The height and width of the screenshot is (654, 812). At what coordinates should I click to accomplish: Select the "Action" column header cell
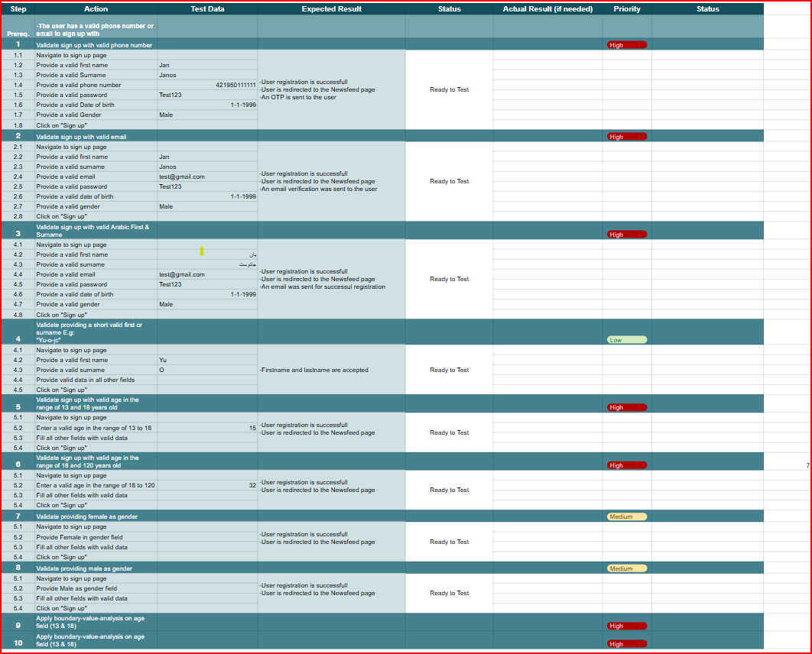tap(96, 9)
